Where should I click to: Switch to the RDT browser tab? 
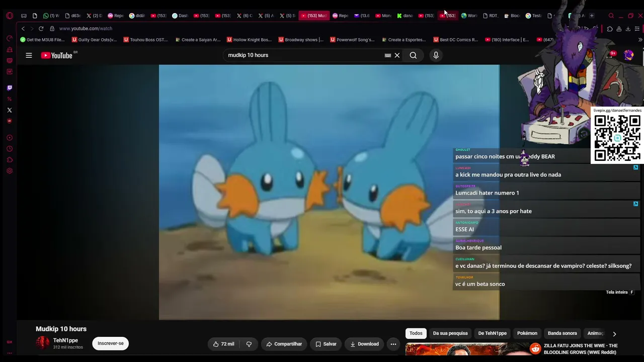[491, 16]
